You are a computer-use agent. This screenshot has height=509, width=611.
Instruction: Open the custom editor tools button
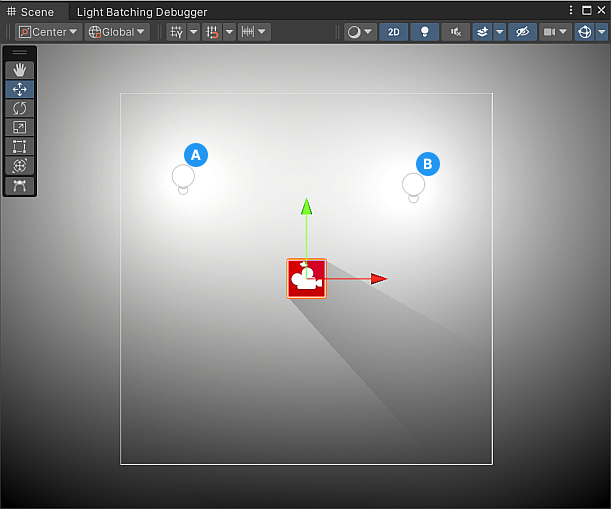coord(20,186)
